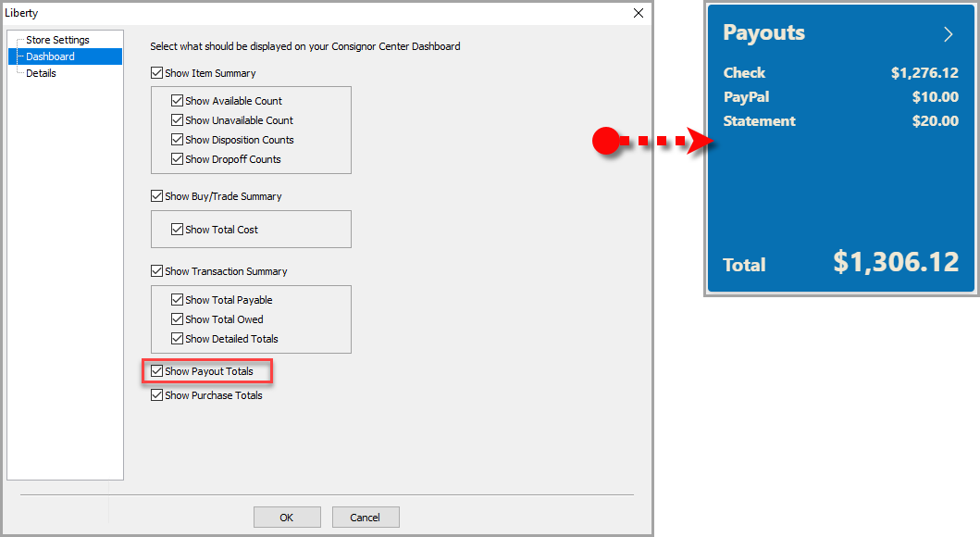Click the Check payout row label

pyautogui.click(x=744, y=72)
